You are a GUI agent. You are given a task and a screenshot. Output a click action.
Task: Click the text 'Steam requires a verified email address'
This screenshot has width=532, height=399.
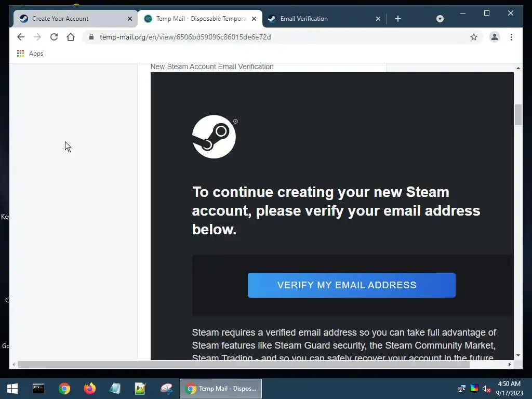click(274, 332)
